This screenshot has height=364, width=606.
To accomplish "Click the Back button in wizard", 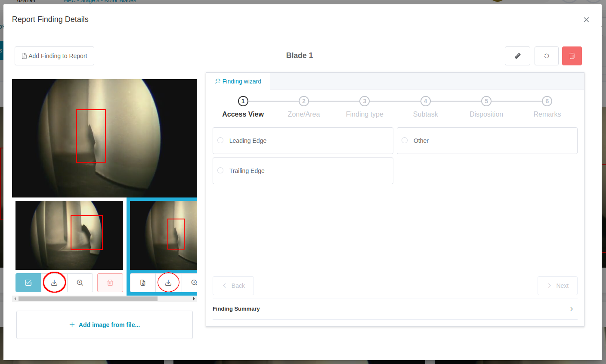I will [x=233, y=286].
